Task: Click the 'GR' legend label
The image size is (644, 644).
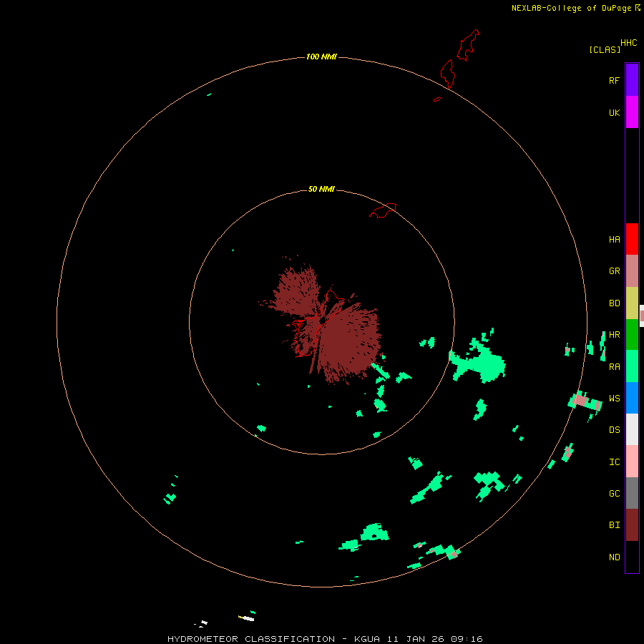Action: tap(615, 271)
